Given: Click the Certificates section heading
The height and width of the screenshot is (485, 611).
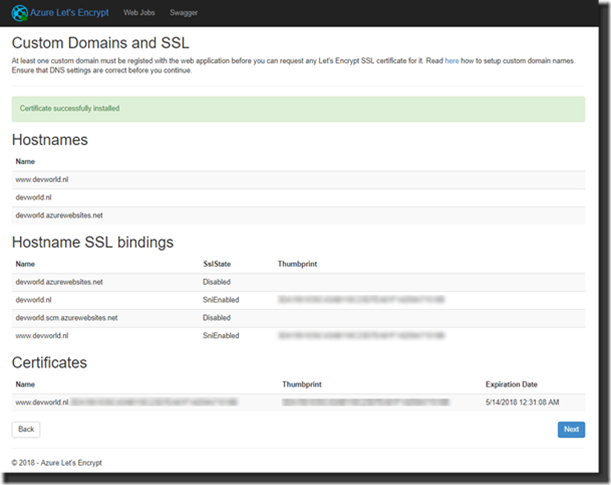Looking at the screenshot, I should coord(49,363).
